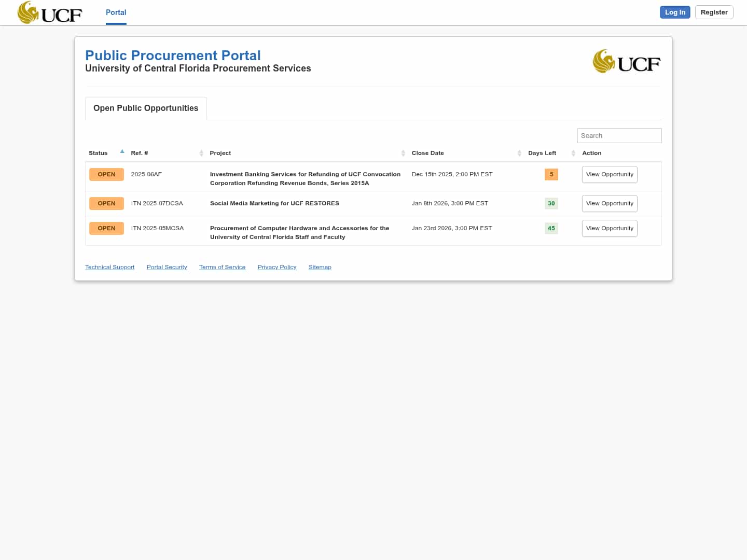Click the UCF logo in top navigation
Image resolution: width=747 pixels, height=560 pixels.
point(50,12)
